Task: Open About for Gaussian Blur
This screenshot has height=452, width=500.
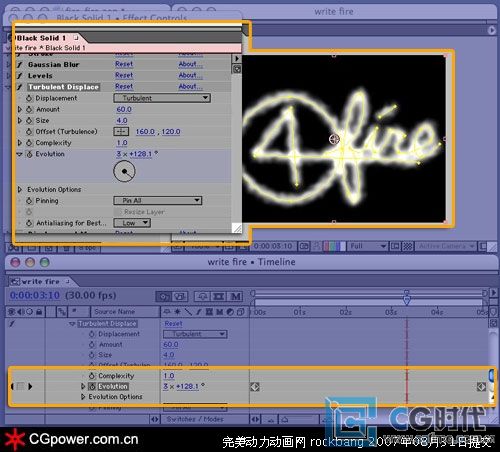Action: click(x=190, y=64)
